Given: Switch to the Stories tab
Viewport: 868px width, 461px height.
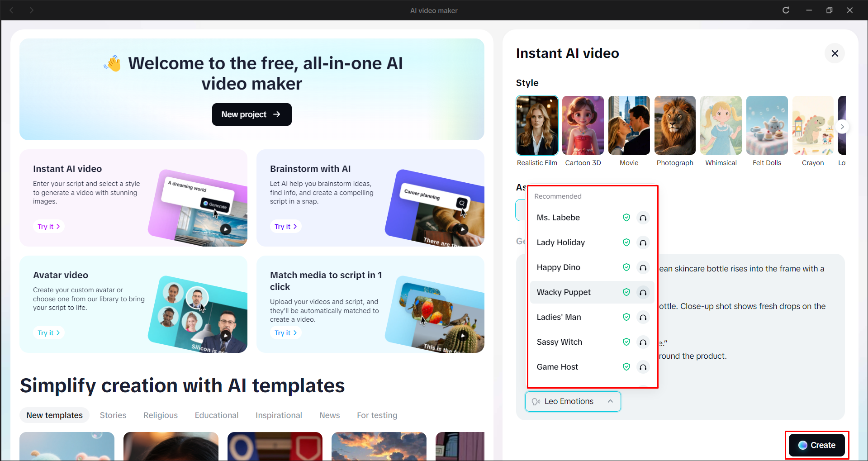Looking at the screenshot, I should (113, 415).
